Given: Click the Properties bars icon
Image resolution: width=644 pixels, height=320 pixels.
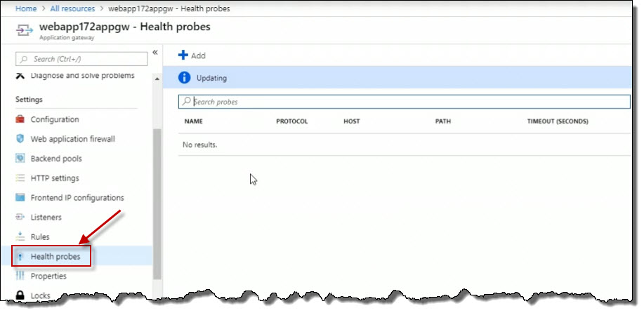Looking at the screenshot, I should 20,276.
